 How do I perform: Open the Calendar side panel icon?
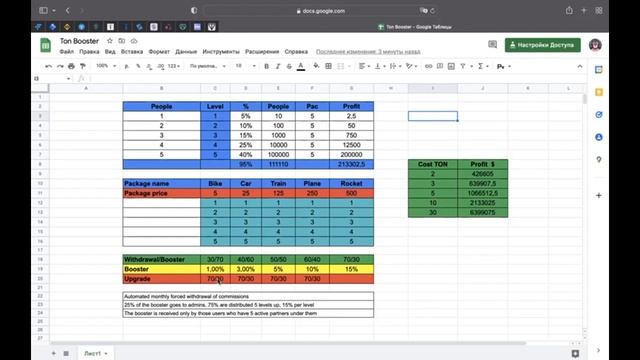click(x=599, y=70)
